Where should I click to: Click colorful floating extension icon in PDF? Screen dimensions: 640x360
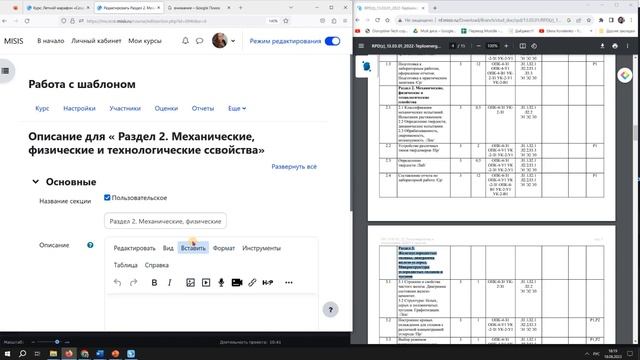(624, 76)
